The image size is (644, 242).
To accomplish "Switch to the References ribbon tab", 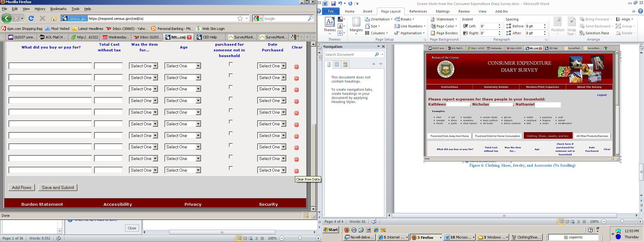I will pyautogui.click(x=418, y=11).
